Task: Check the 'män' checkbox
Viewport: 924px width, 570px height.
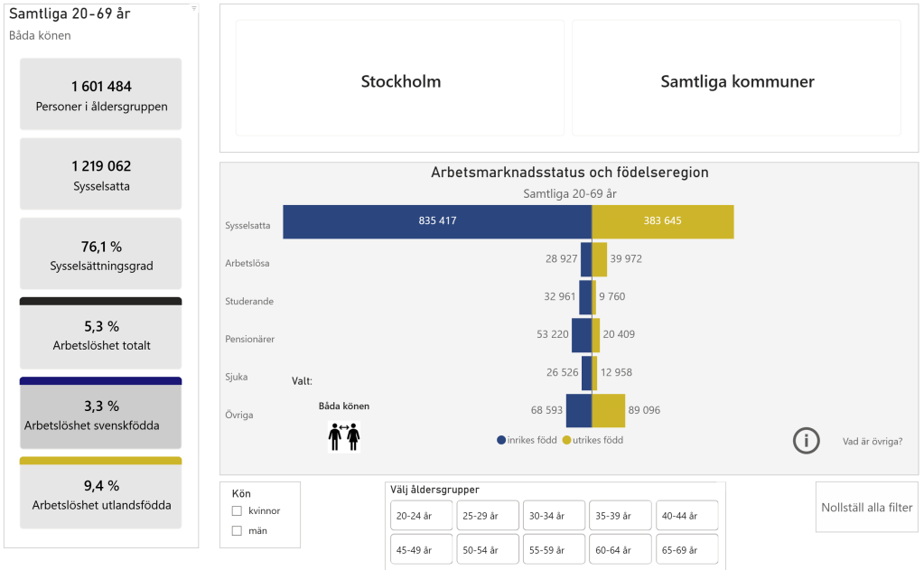Action: 237,531
